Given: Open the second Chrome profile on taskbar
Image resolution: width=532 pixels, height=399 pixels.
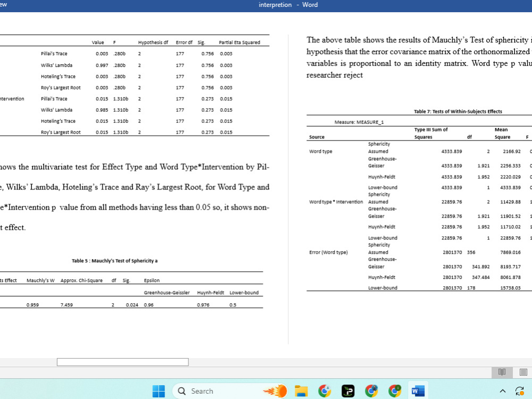Looking at the screenshot, I should (371, 391).
